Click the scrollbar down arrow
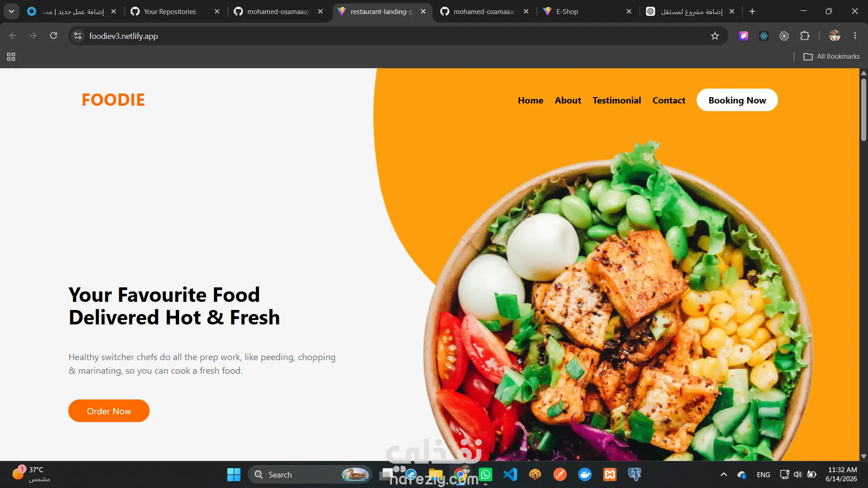This screenshot has width=868, height=488. [x=863, y=456]
